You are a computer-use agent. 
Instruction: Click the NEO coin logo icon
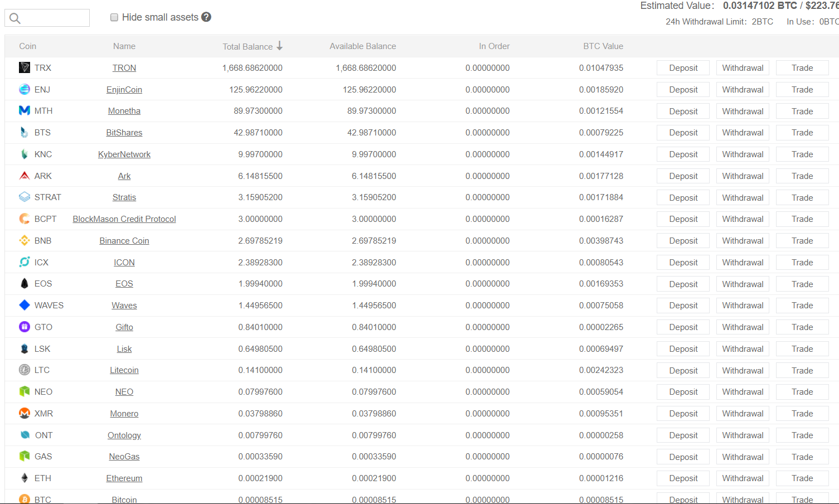[x=25, y=391]
